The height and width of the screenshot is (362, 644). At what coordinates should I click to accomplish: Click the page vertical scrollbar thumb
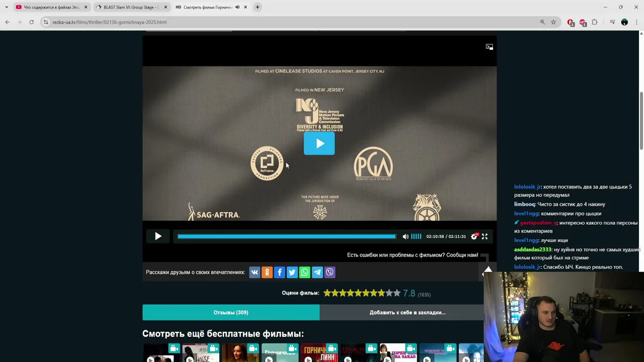[x=641, y=121]
